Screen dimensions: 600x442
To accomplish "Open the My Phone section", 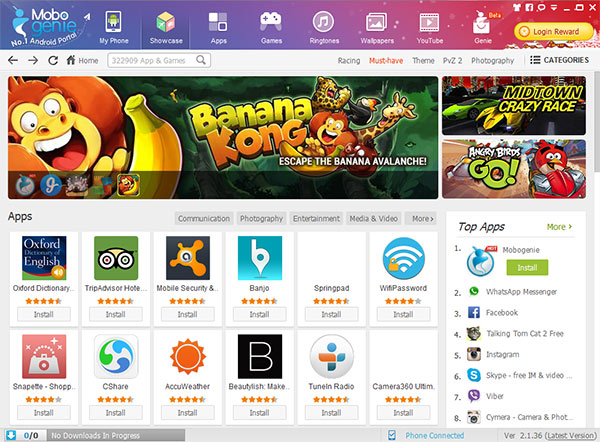I will [114, 27].
